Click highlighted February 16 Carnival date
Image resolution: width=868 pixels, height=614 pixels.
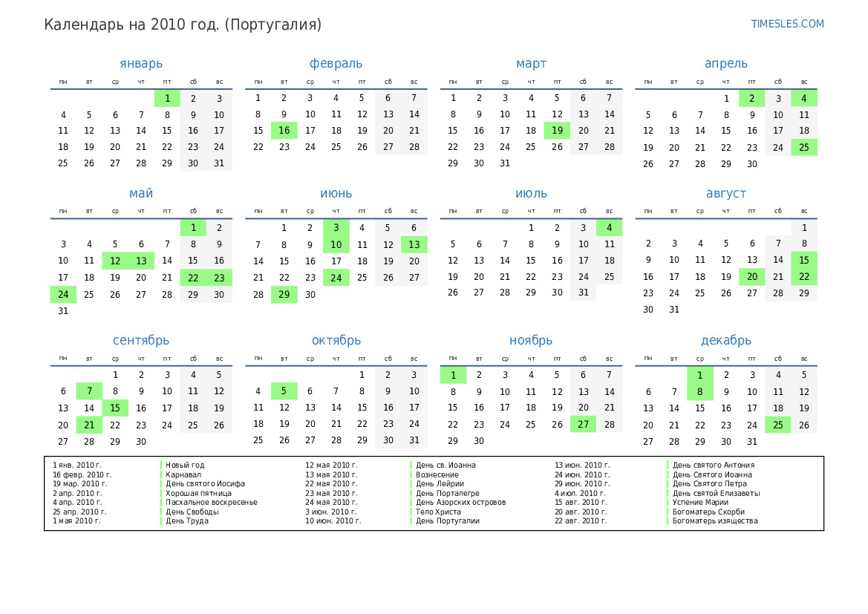tap(284, 131)
